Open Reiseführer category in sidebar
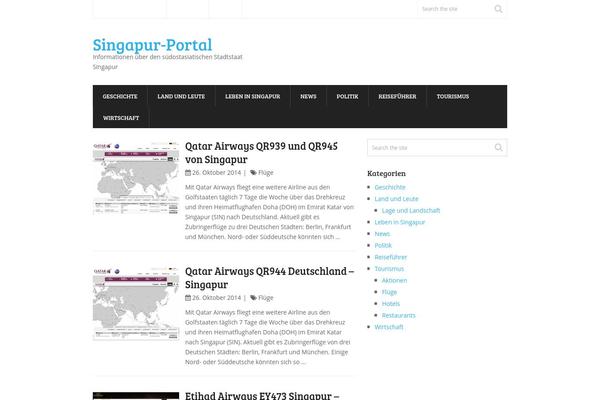The image size is (600, 400). point(391,257)
